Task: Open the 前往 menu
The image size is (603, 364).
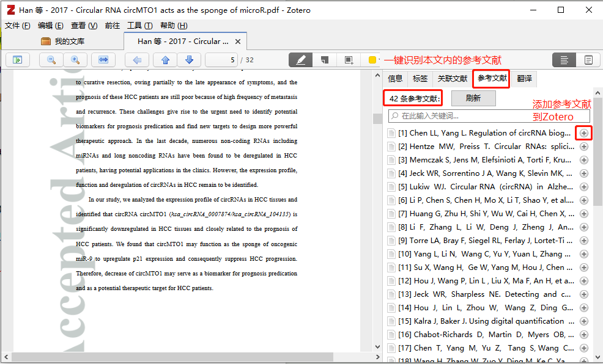Action: point(113,26)
